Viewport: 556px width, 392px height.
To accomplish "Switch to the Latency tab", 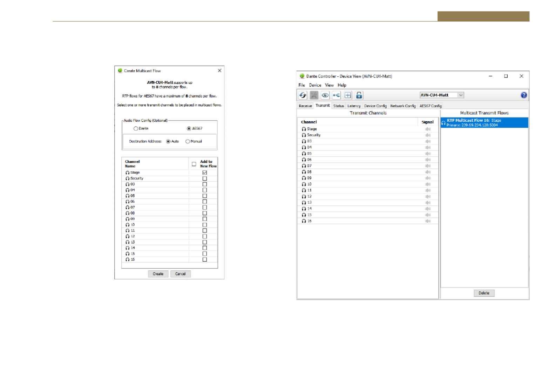I will tap(354, 106).
